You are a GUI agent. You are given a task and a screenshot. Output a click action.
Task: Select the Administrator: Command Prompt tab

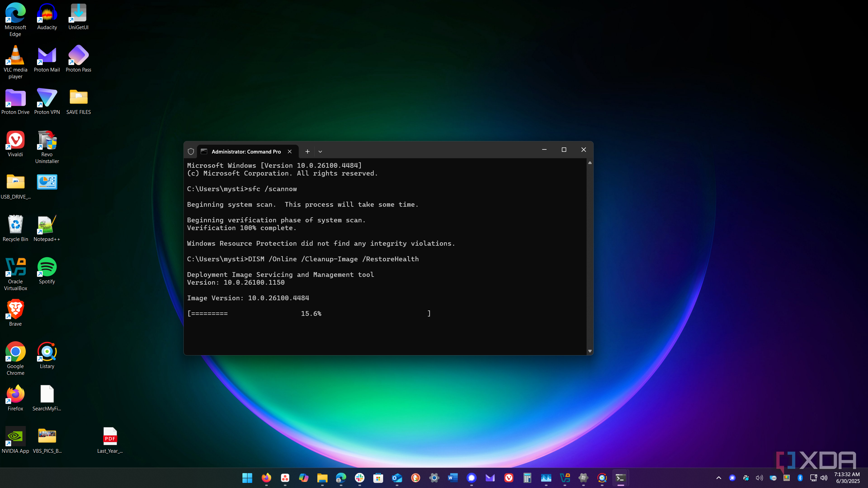click(248, 151)
